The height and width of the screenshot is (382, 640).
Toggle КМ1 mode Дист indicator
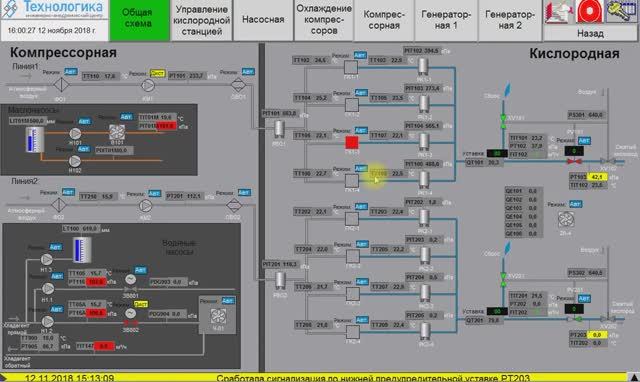[x=157, y=73]
